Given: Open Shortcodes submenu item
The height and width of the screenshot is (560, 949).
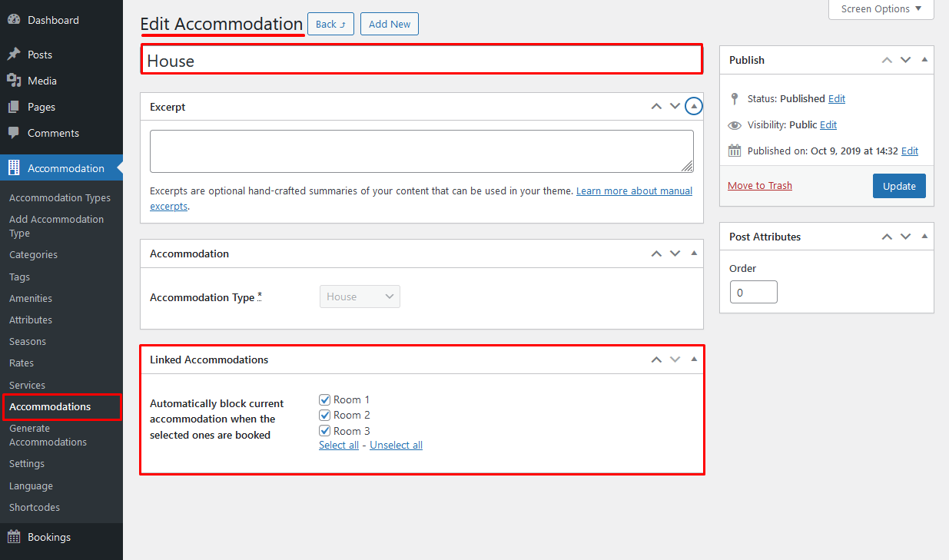Looking at the screenshot, I should tap(35, 507).
